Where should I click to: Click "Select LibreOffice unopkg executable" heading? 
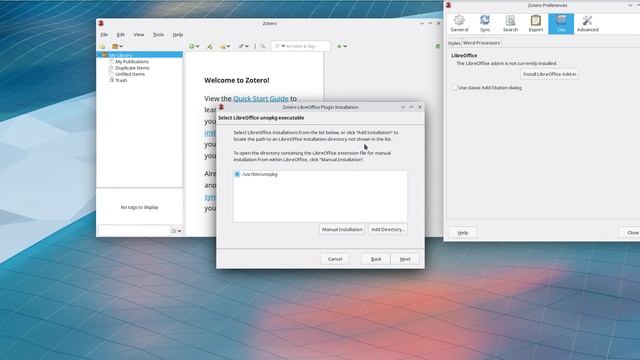pyautogui.click(x=261, y=118)
